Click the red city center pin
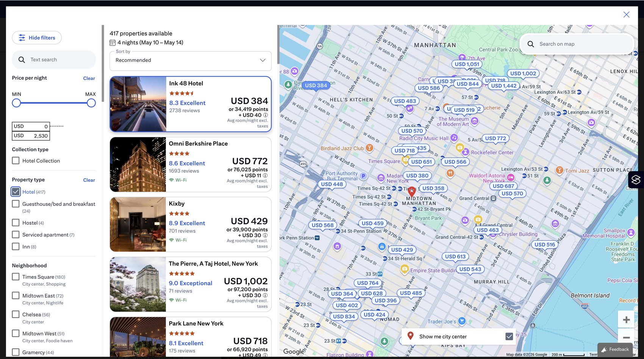644x359 pixels. tap(412, 191)
